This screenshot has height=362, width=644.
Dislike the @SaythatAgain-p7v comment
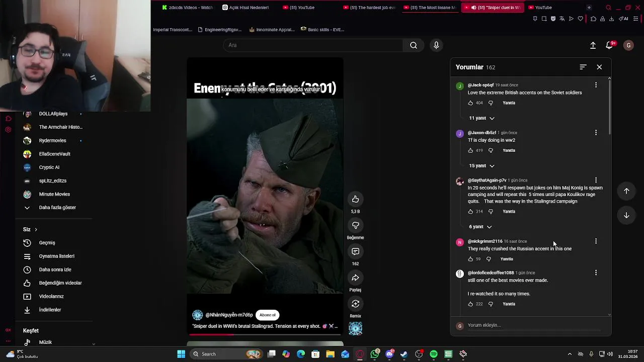pos(491,211)
